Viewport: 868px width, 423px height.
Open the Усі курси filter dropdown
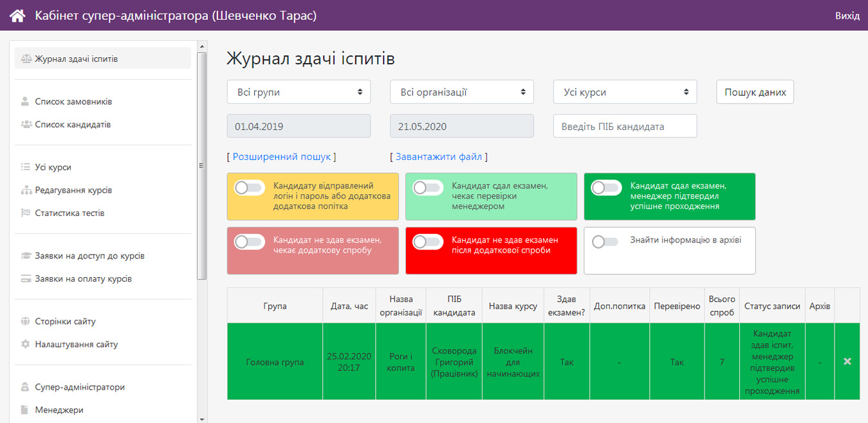click(625, 92)
